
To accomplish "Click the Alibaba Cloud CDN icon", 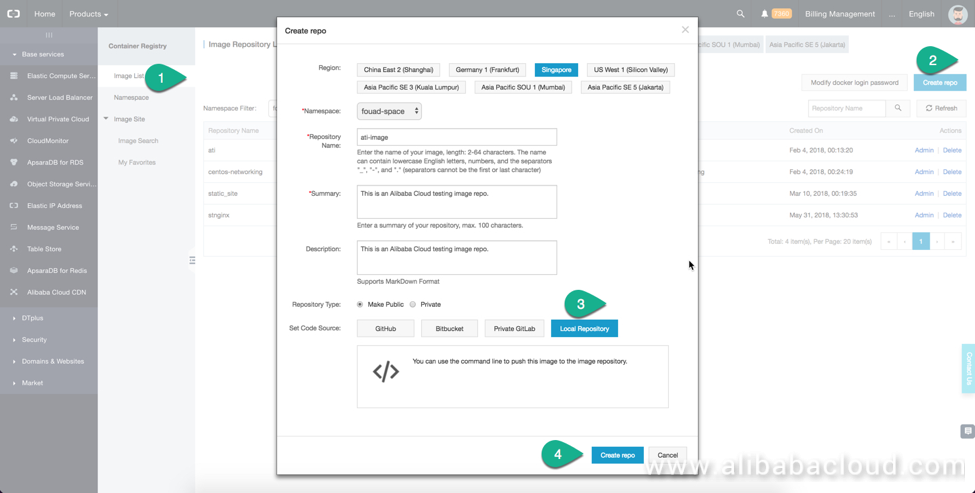I will point(14,292).
